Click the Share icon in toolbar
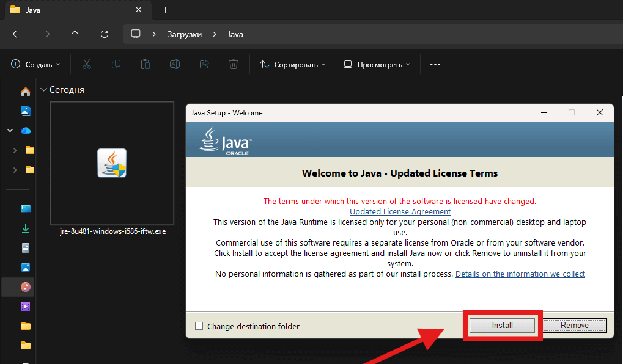The image size is (623, 364). [204, 64]
